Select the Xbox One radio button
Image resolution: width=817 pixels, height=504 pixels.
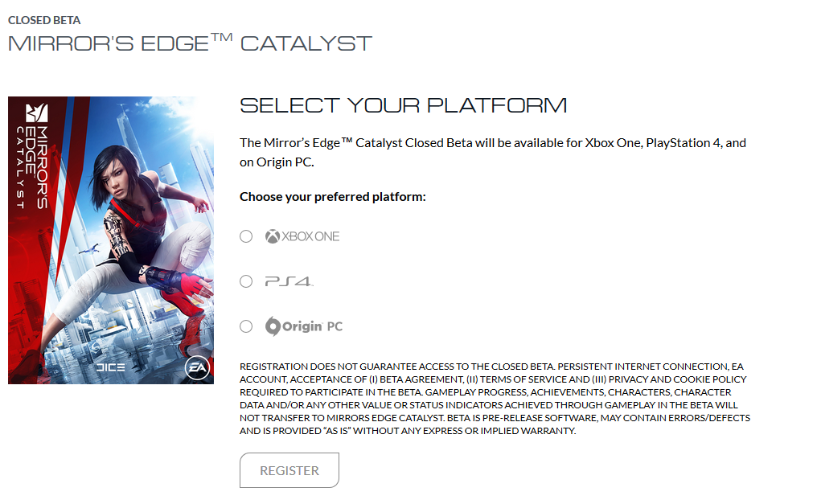click(x=246, y=236)
